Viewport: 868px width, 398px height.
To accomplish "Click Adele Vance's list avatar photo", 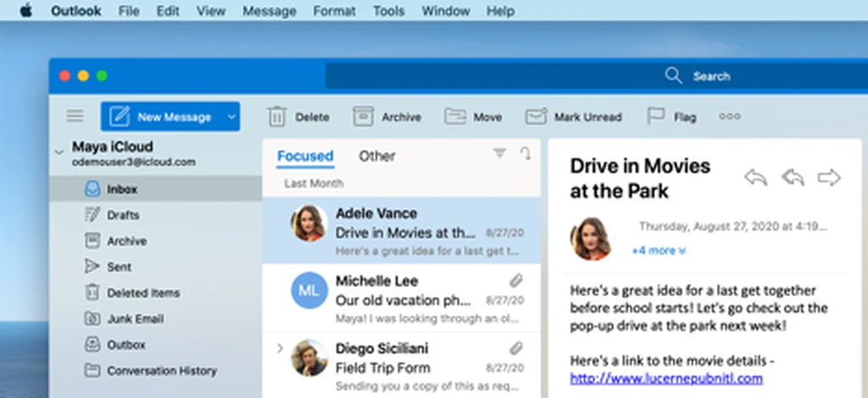I will (309, 223).
